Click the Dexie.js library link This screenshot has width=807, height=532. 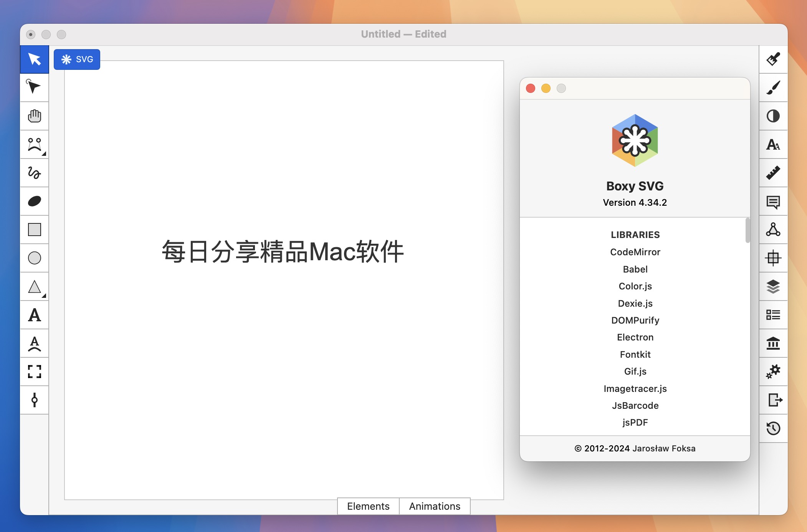tap(635, 303)
